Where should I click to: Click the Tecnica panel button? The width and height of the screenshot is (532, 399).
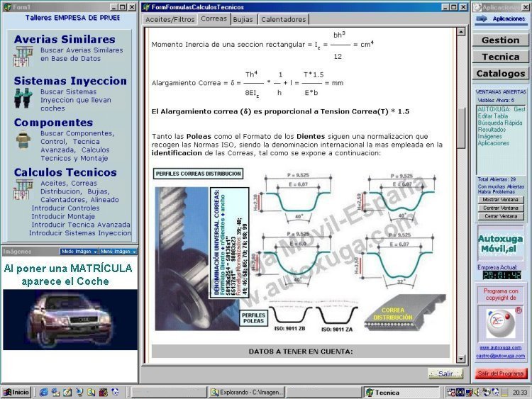click(501, 57)
